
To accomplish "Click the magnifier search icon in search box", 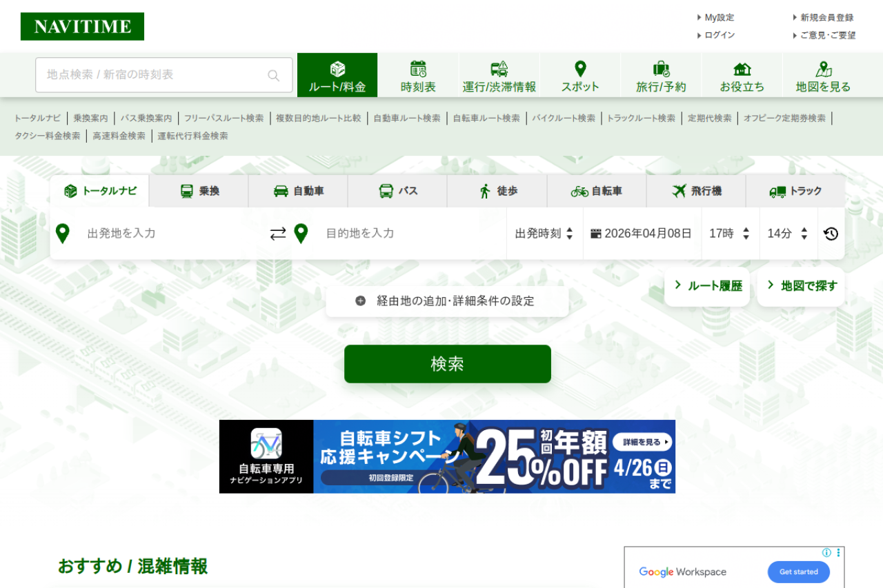I will point(274,75).
